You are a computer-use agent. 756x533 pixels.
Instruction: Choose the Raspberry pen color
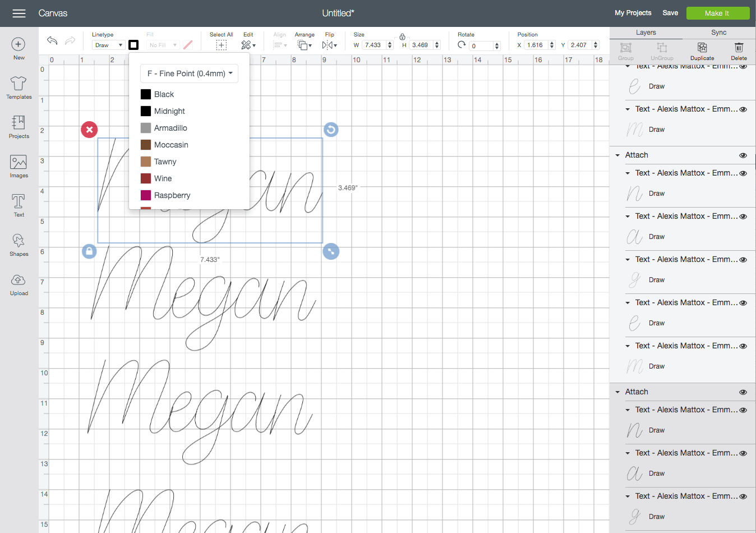click(172, 195)
